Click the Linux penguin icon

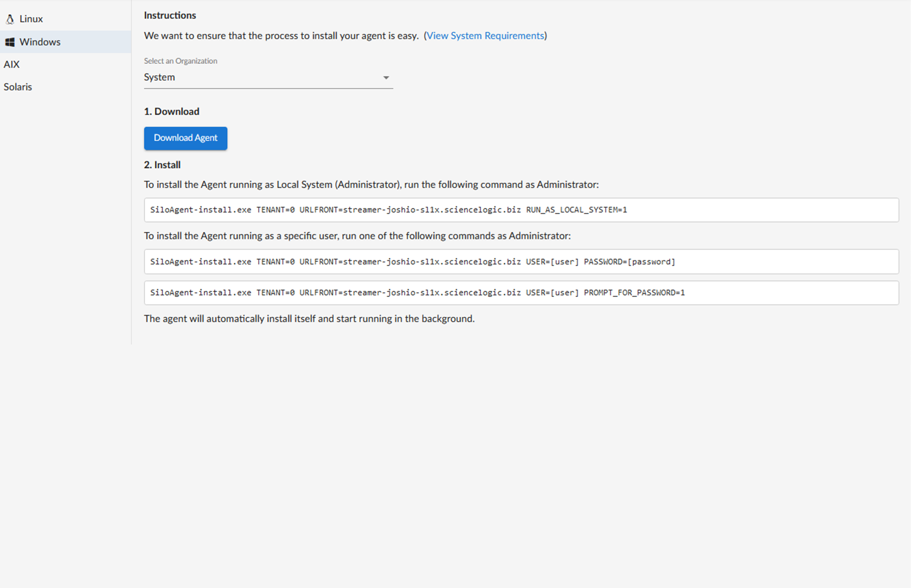pyautogui.click(x=10, y=19)
